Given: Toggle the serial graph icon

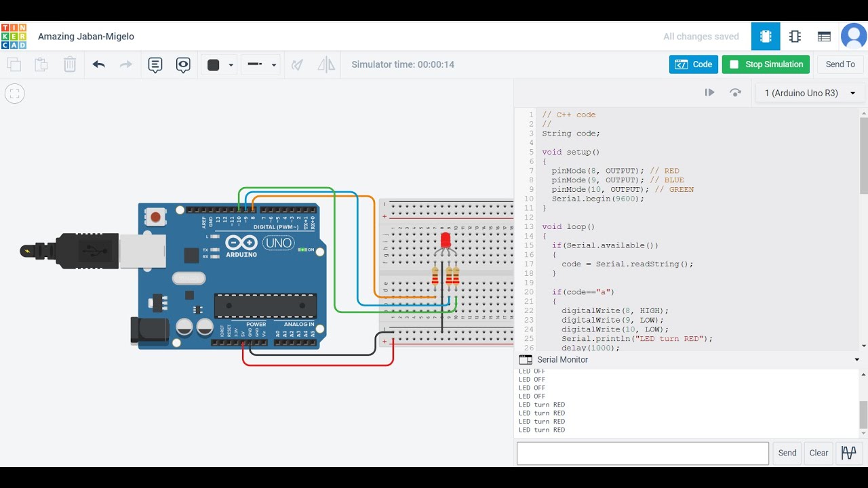Looking at the screenshot, I should pyautogui.click(x=848, y=453).
